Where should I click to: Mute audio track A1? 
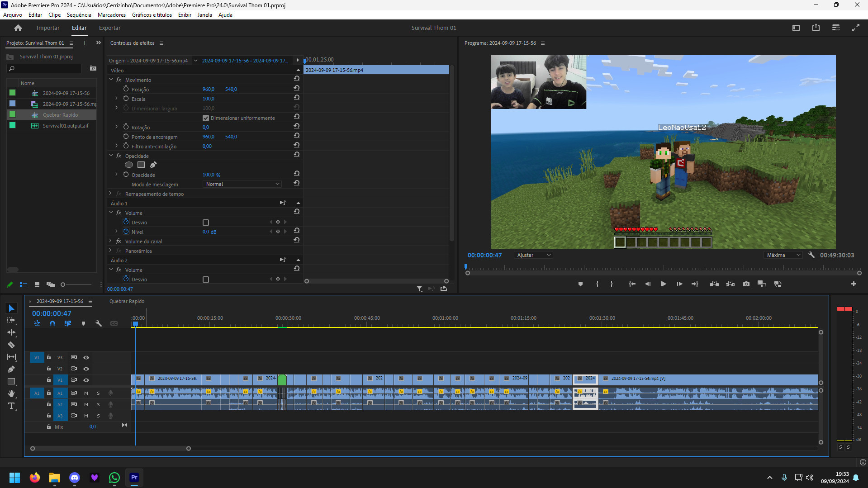coord(86,393)
